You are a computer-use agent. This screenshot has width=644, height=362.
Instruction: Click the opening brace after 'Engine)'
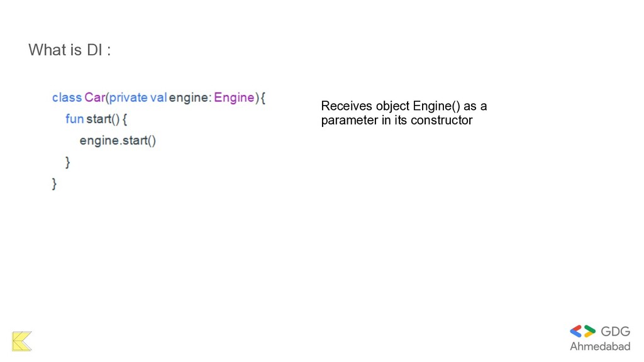point(263,98)
